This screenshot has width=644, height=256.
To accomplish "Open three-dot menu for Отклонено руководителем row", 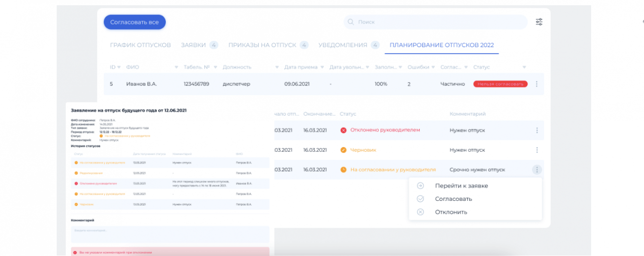I will (x=537, y=130).
